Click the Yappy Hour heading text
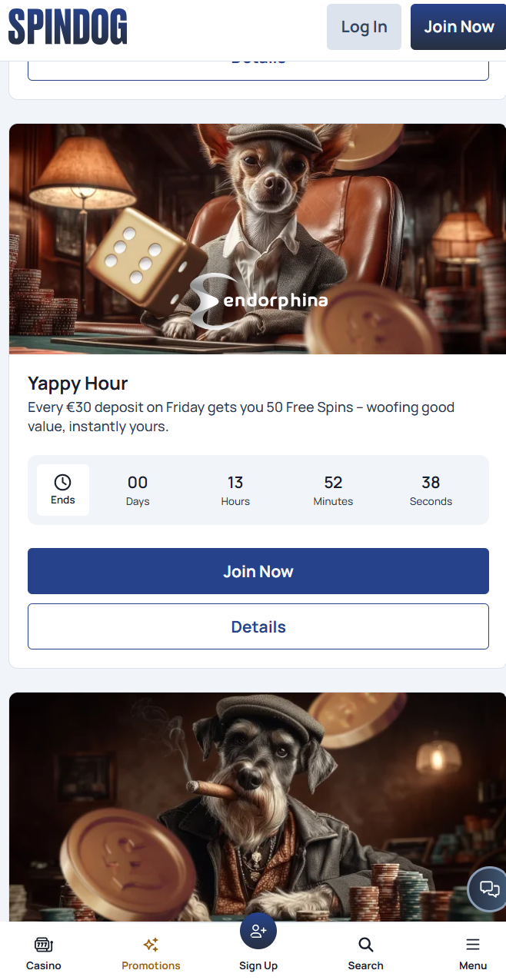This screenshot has width=506, height=980. [78, 383]
